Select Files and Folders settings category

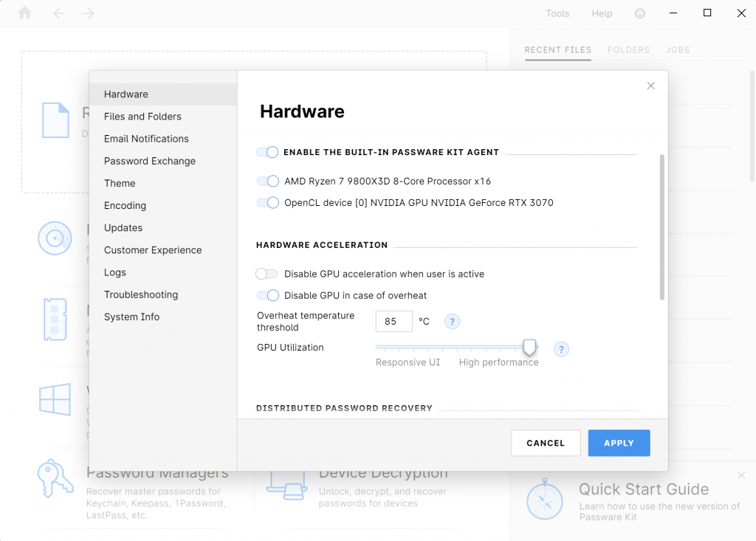pos(142,117)
